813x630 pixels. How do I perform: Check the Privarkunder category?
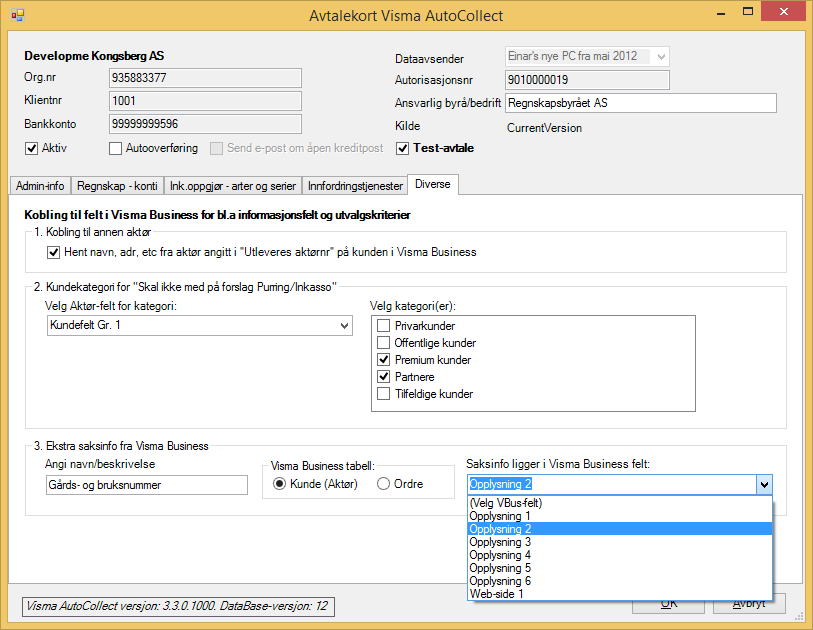point(383,326)
